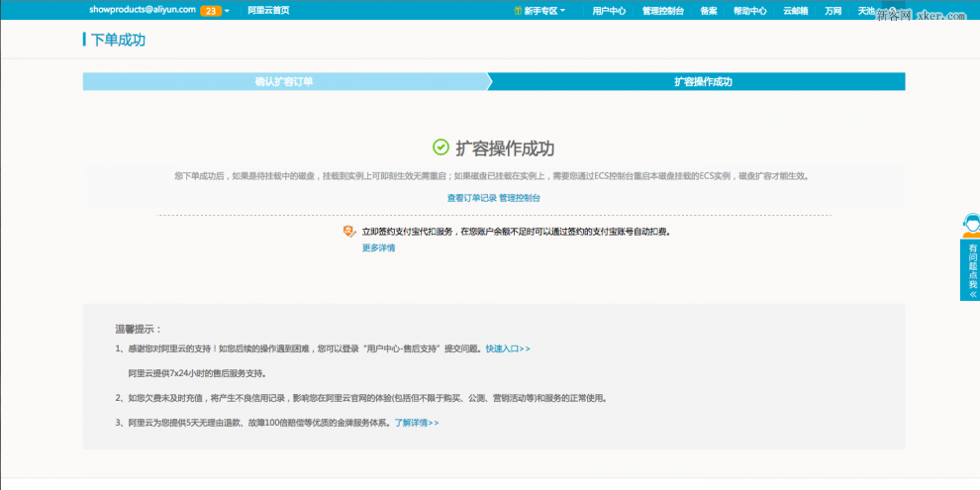This screenshot has height=490, width=980.
Task: Click the 下单成功 page heading
Action: coord(118,40)
